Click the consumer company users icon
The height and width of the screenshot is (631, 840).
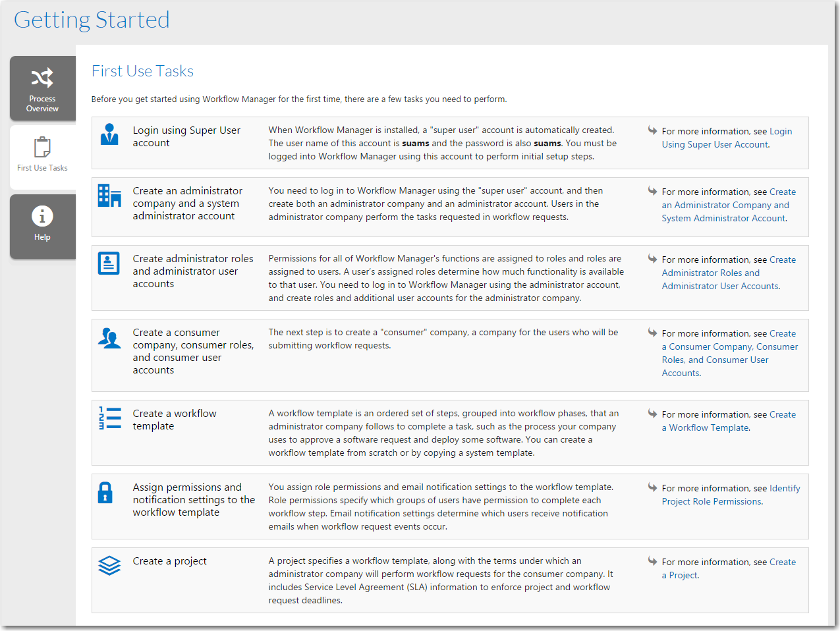pyautogui.click(x=109, y=337)
